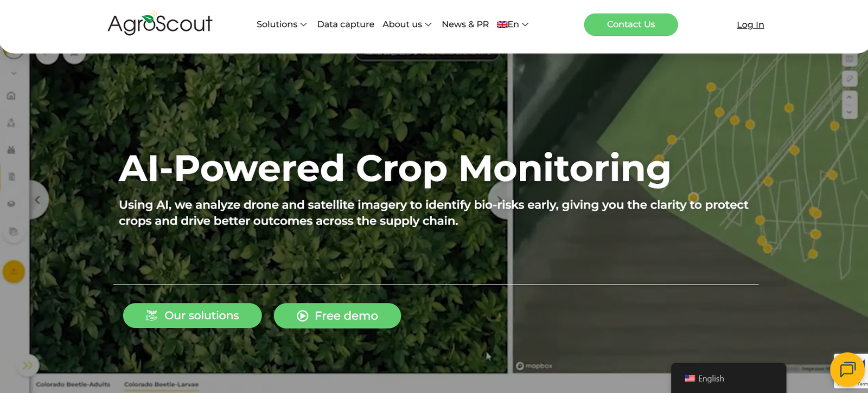Click the home icon in left sidebar

coord(11,96)
